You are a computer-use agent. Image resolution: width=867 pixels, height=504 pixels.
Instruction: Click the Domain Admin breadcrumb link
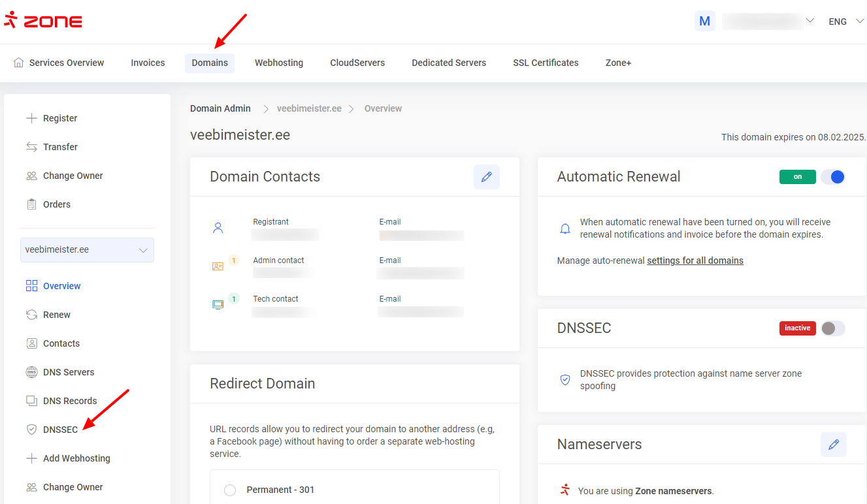click(x=220, y=108)
